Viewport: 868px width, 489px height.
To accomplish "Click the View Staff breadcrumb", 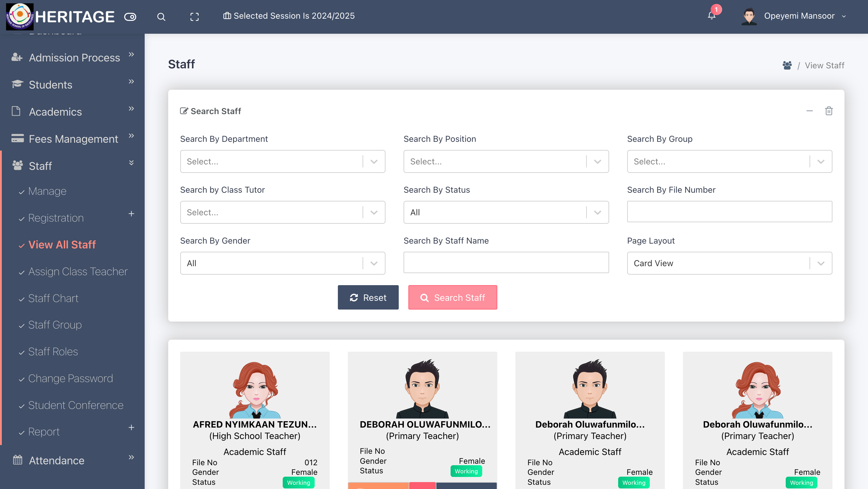I will [x=825, y=65].
